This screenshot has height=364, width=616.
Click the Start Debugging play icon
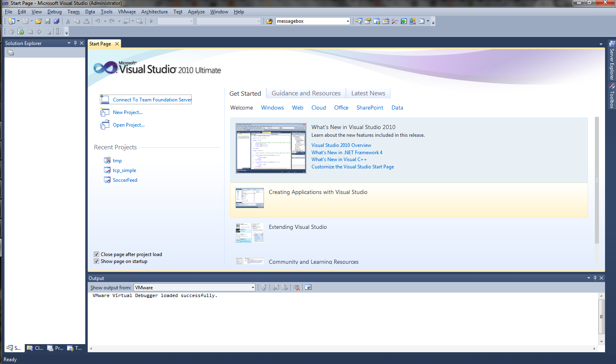pyautogui.click(x=151, y=21)
